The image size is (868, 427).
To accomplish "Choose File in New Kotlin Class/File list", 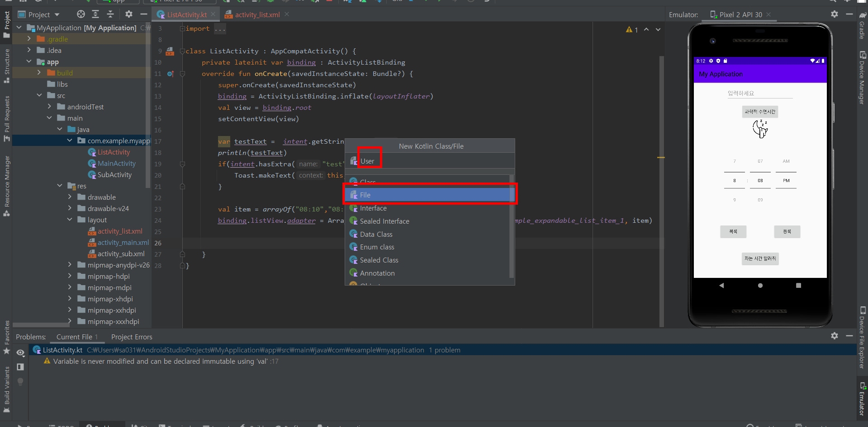I will pos(430,195).
